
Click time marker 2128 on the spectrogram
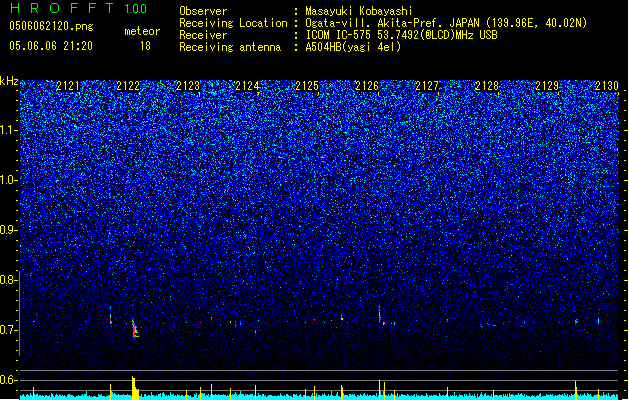pyautogui.click(x=487, y=86)
